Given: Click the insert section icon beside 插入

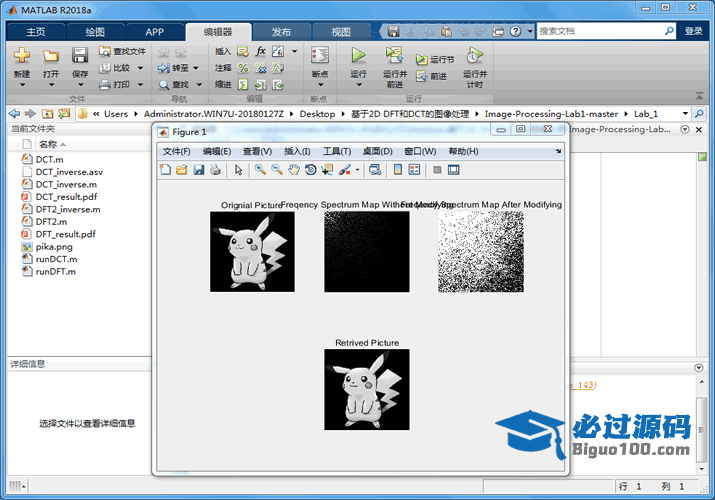Looking at the screenshot, I should 243,52.
